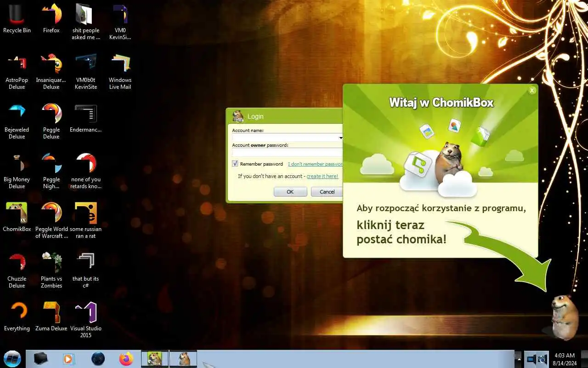Follow the 'create it here!' link
The height and width of the screenshot is (368, 588).
[322, 176]
